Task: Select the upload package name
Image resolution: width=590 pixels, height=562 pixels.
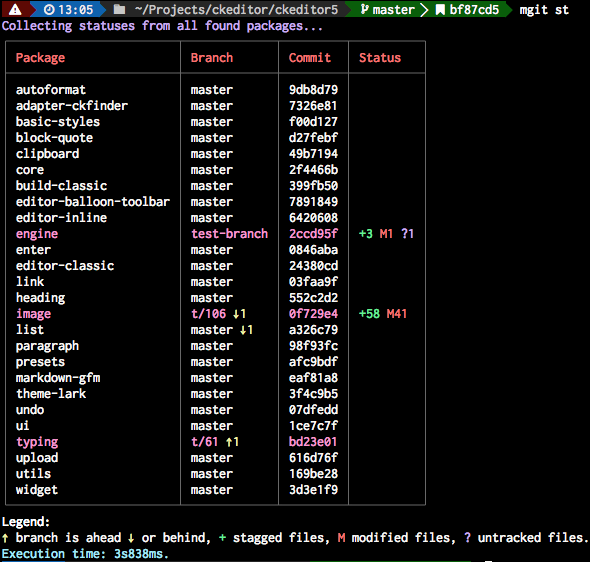Action: [x=37, y=458]
